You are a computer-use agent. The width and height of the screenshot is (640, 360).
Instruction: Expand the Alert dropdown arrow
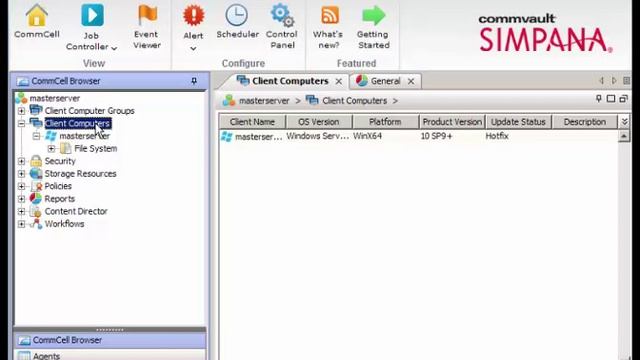(x=193, y=49)
